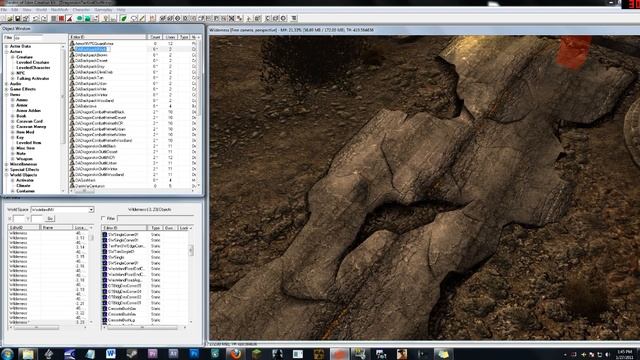640x360 pixels.
Task: Expand the Creature tree node
Action: click(x=13, y=57)
